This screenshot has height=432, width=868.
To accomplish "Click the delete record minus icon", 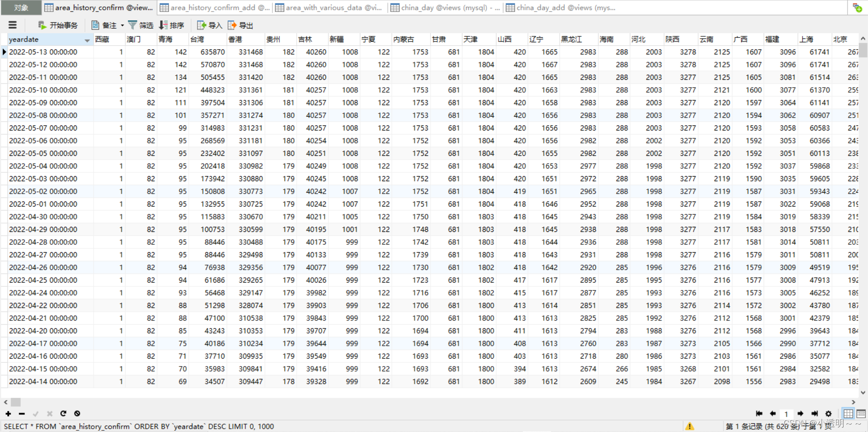I will point(22,414).
